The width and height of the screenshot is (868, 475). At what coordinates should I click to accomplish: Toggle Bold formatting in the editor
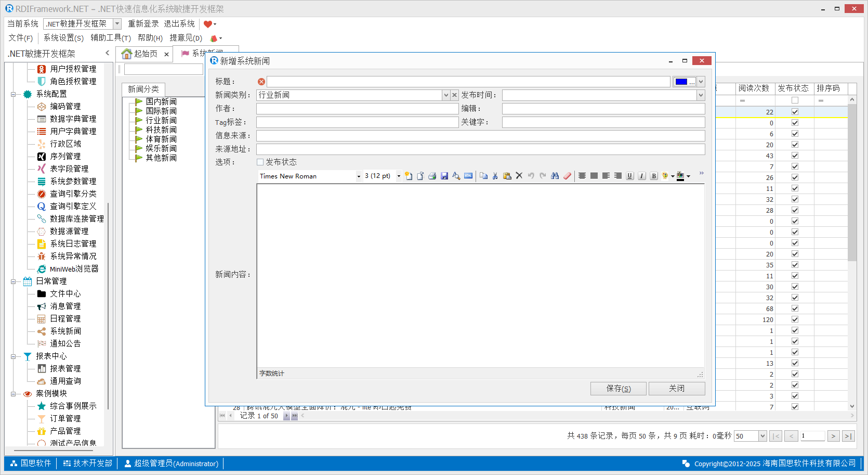click(x=654, y=176)
